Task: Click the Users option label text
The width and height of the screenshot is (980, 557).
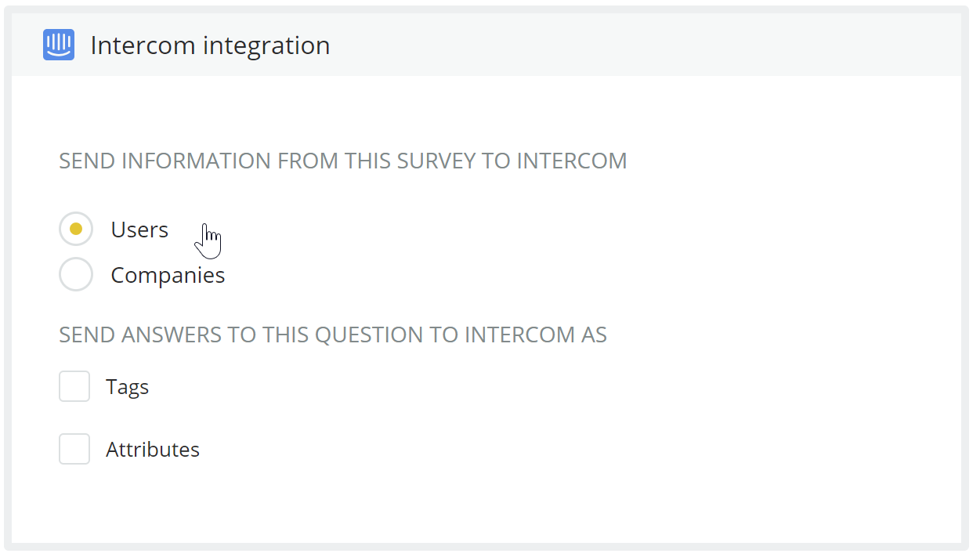Action: pos(139,230)
